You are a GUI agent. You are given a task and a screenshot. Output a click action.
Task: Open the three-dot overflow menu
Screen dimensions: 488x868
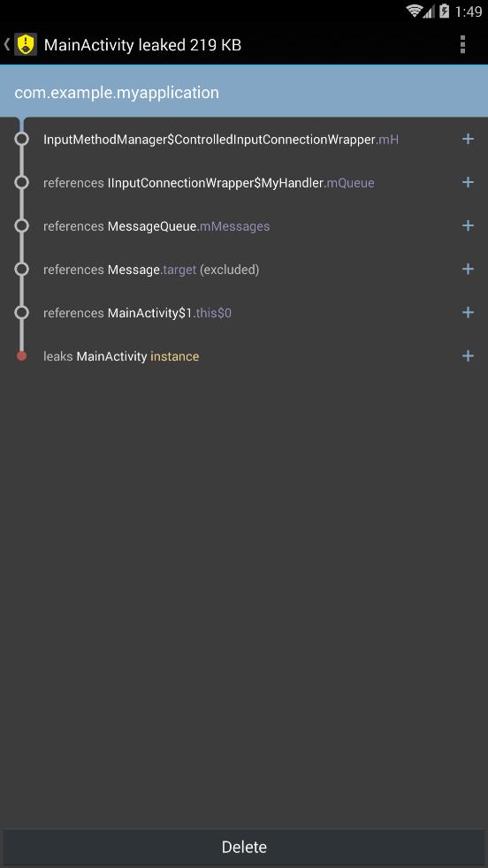point(462,45)
